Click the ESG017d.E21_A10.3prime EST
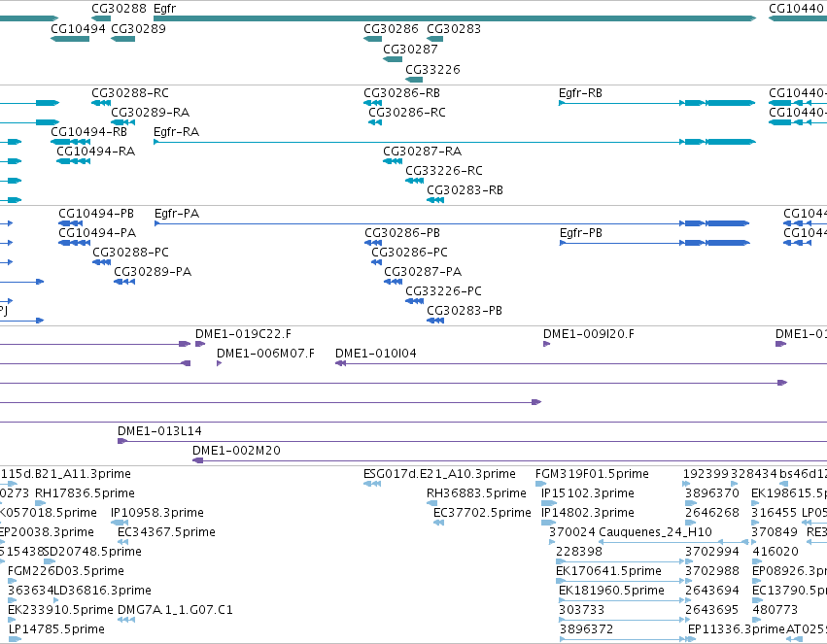 click(372, 484)
